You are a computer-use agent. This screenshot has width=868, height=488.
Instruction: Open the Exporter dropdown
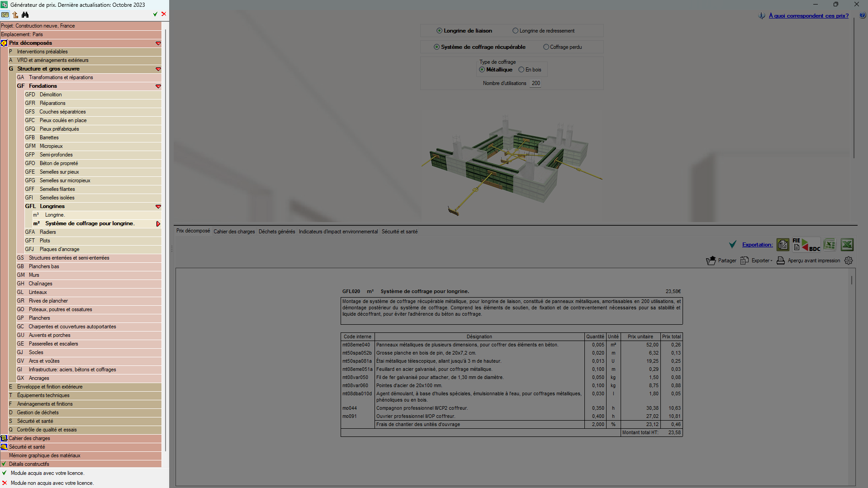pos(762,261)
